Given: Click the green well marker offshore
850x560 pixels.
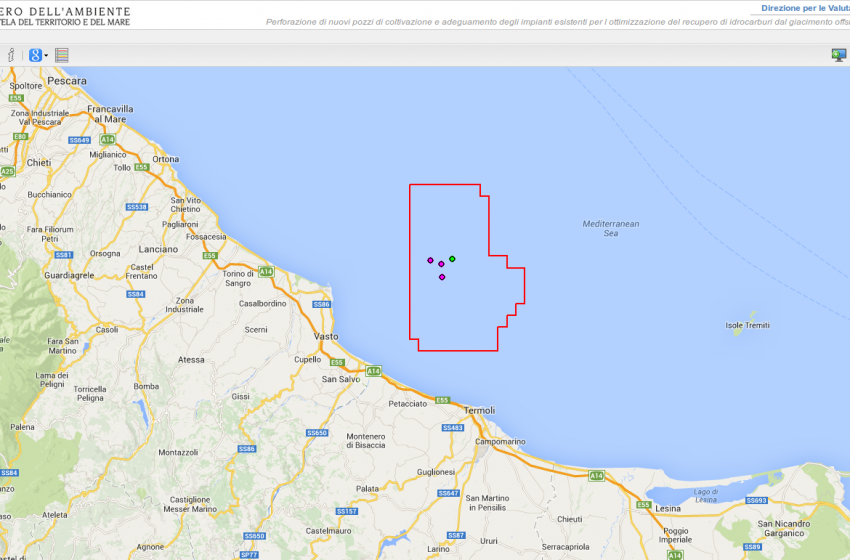Looking at the screenshot, I should 452,259.
